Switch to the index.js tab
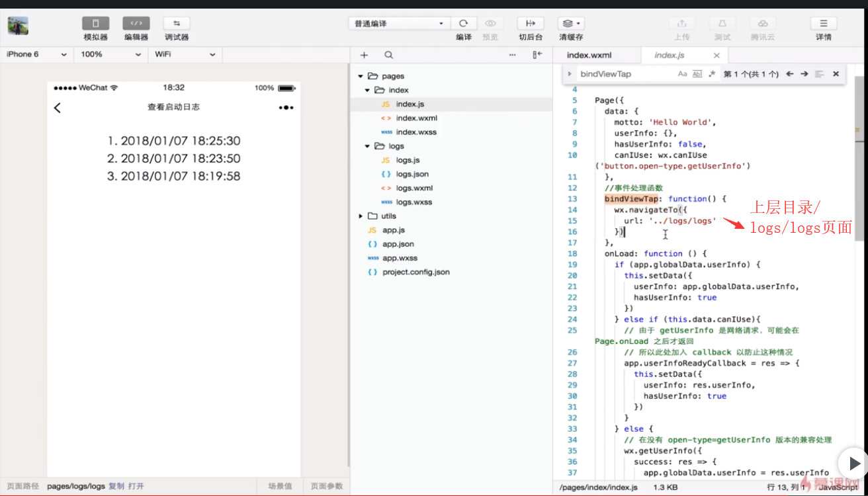The width and height of the screenshot is (868, 496). point(670,56)
